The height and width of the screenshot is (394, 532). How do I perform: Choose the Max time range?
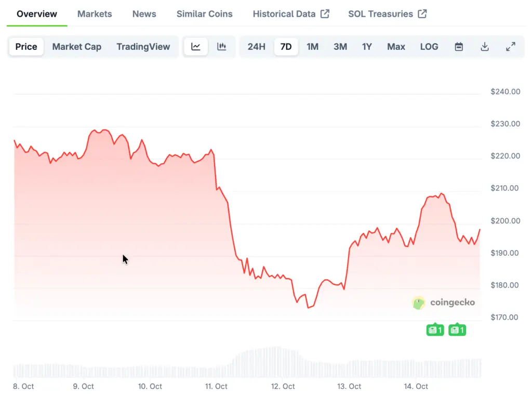pyautogui.click(x=396, y=47)
